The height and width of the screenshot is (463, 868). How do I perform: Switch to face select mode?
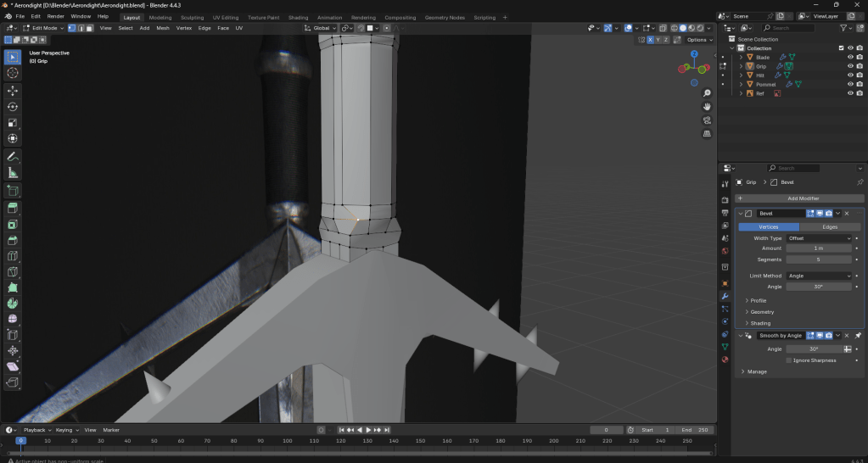pyautogui.click(x=89, y=28)
